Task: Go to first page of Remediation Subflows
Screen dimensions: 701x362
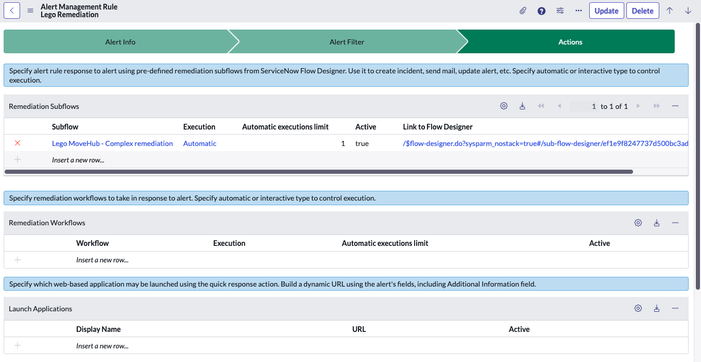Action: [541, 106]
